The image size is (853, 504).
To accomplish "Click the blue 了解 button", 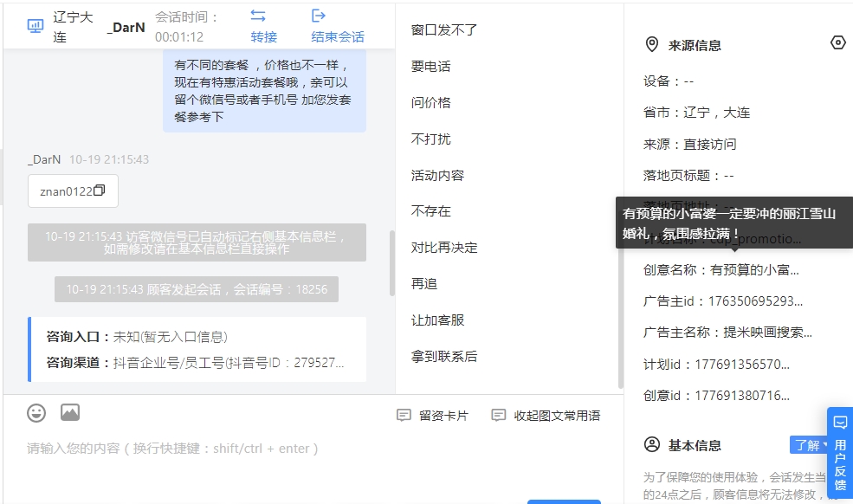I will pos(809,445).
